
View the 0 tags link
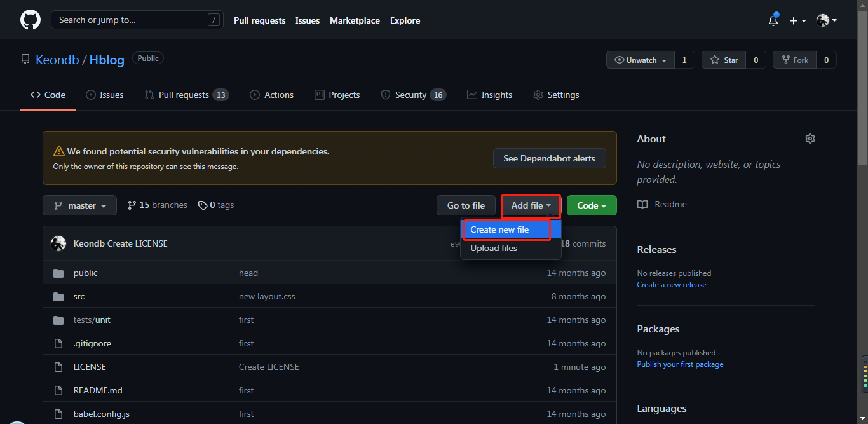pos(216,205)
